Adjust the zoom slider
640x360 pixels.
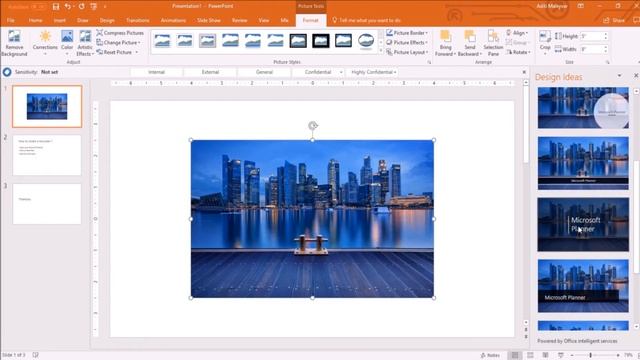[590, 355]
